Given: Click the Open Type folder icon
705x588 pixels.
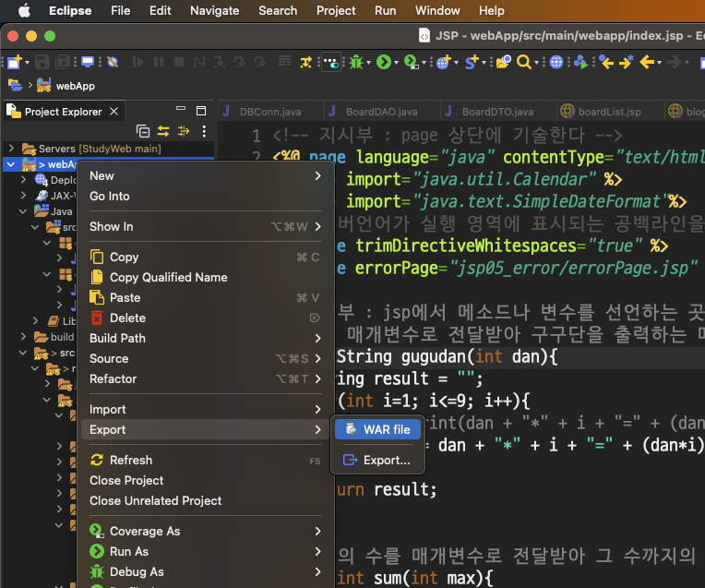Looking at the screenshot, I should [504, 62].
